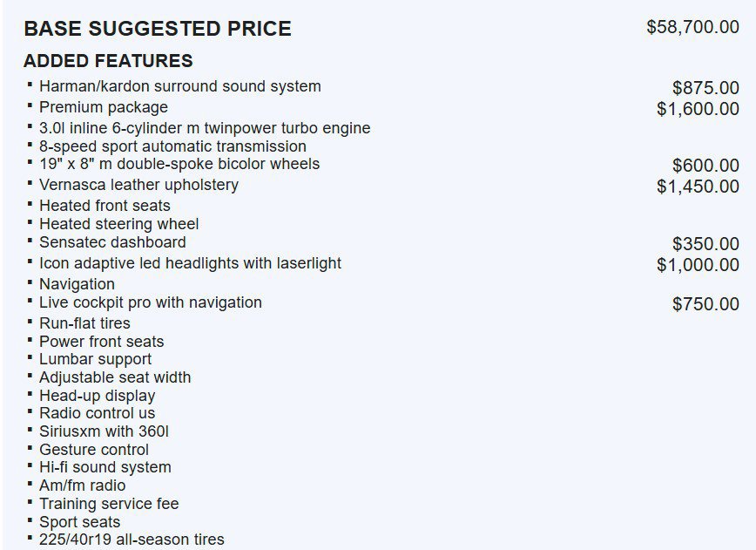This screenshot has height=550, width=756.
Task: Click the $750.00 live cockpit price
Action: point(705,304)
